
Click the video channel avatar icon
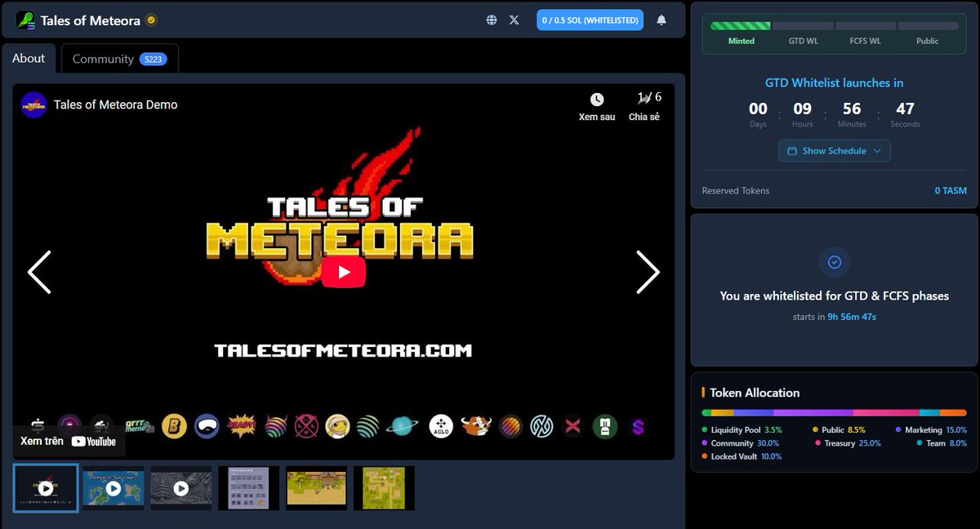pyautogui.click(x=33, y=104)
